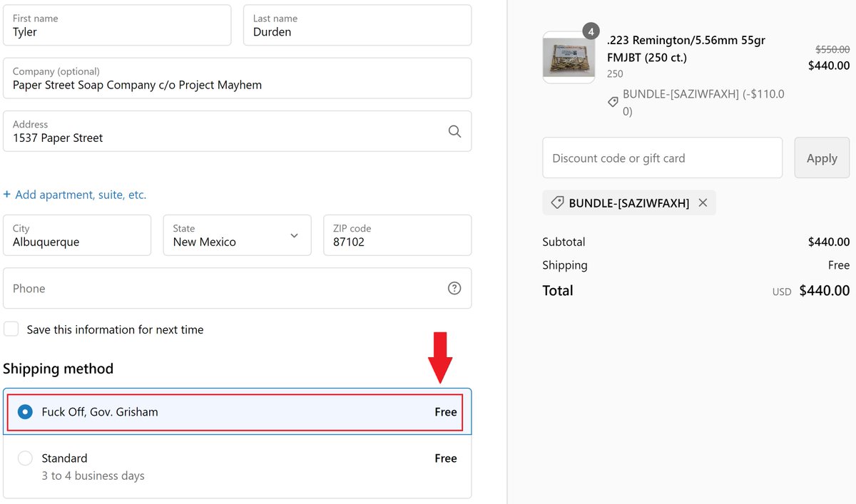Click the chevron arrow in State field
Screen dimensions: 856x504
tap(294, 235)
